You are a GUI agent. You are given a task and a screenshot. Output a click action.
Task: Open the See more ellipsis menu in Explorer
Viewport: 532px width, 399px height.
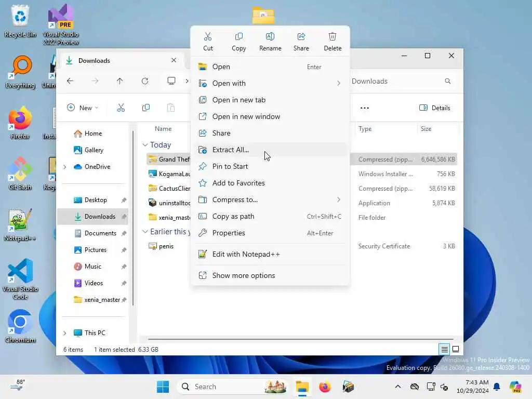pyautogui.click(x=365, y=108)
